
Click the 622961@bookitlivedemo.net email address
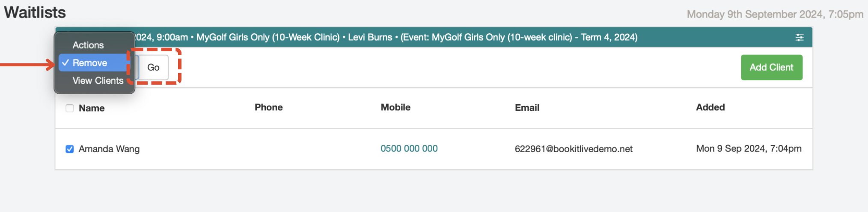[574, 149]
